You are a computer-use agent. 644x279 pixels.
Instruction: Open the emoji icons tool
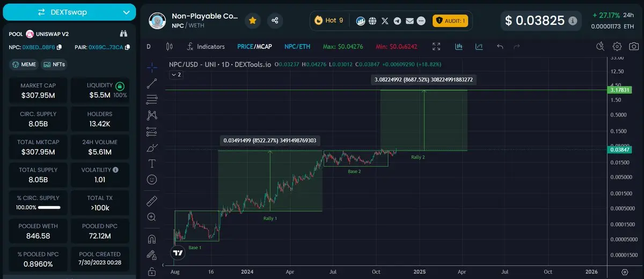point(152,179)
